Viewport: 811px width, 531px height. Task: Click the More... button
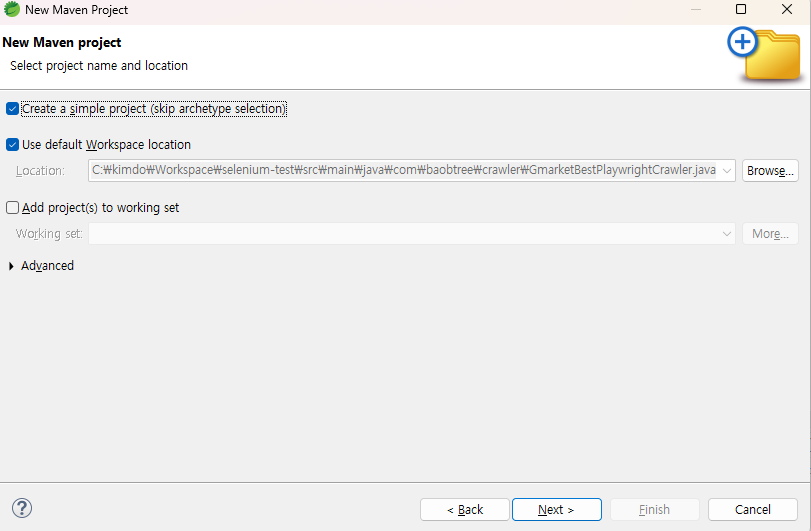tap(770, 234)
